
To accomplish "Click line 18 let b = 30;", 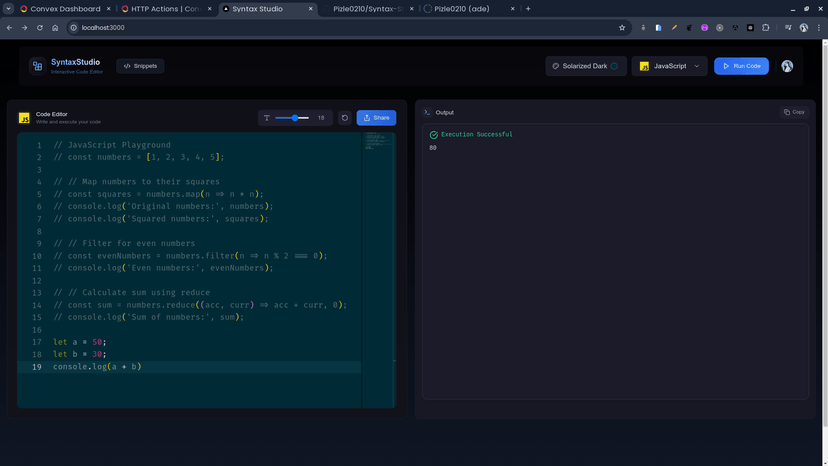I will tap(80, 354).
